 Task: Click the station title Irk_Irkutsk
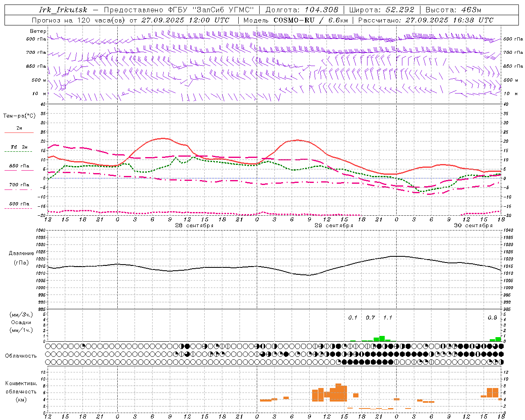tap(63, 10)
